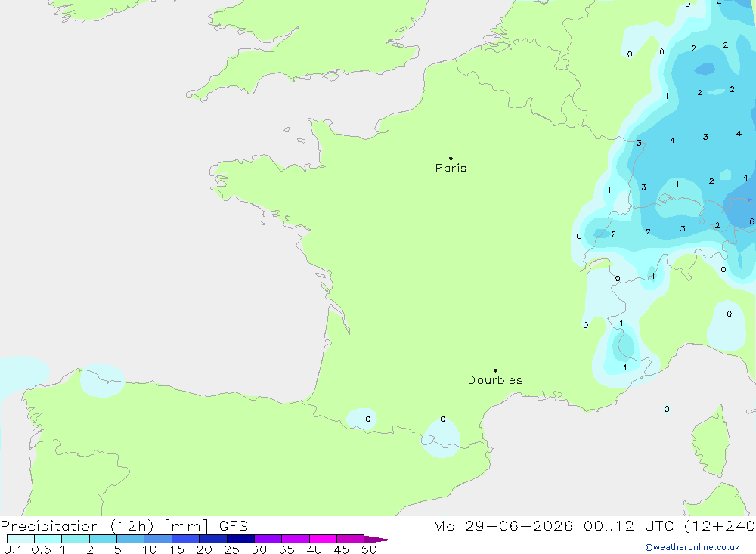Click the weatheronline.co.uk copyright link
This screenshot has width=756, height=554.
coord(692,547)
